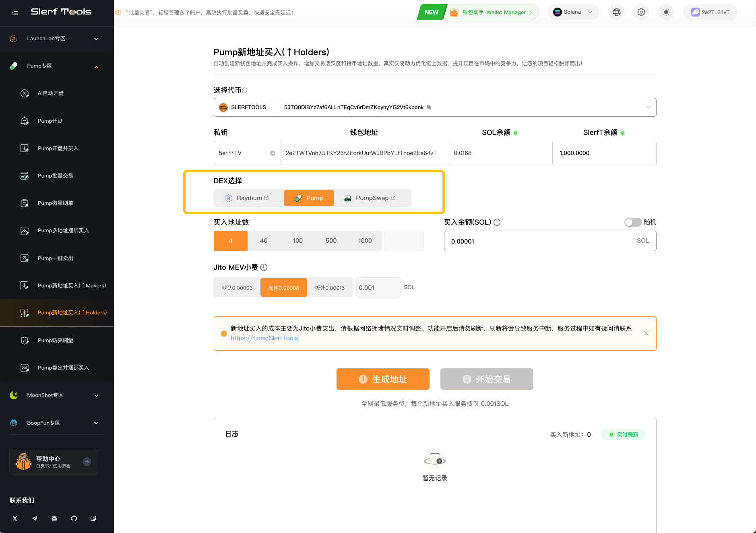
Task: Select Pump DEX option
Action: click(309, 198)
